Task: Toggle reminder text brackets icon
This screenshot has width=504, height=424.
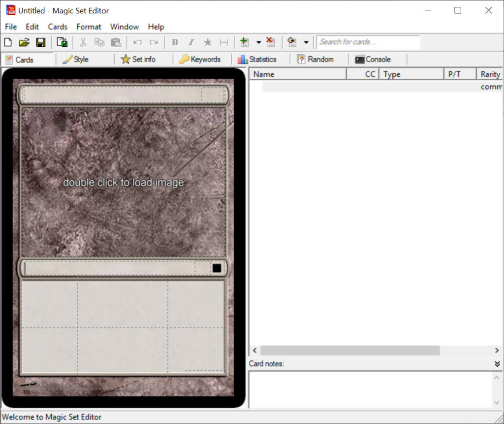Action: 224,42
